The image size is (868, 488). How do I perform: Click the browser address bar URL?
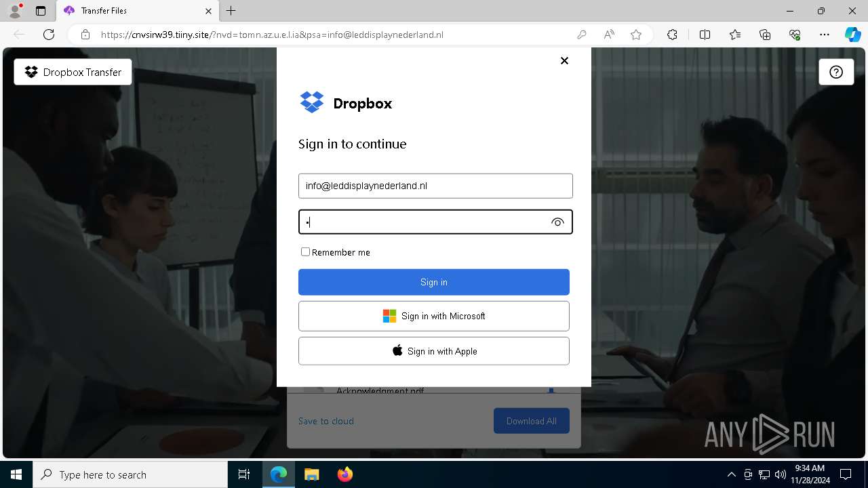point(272,35)
